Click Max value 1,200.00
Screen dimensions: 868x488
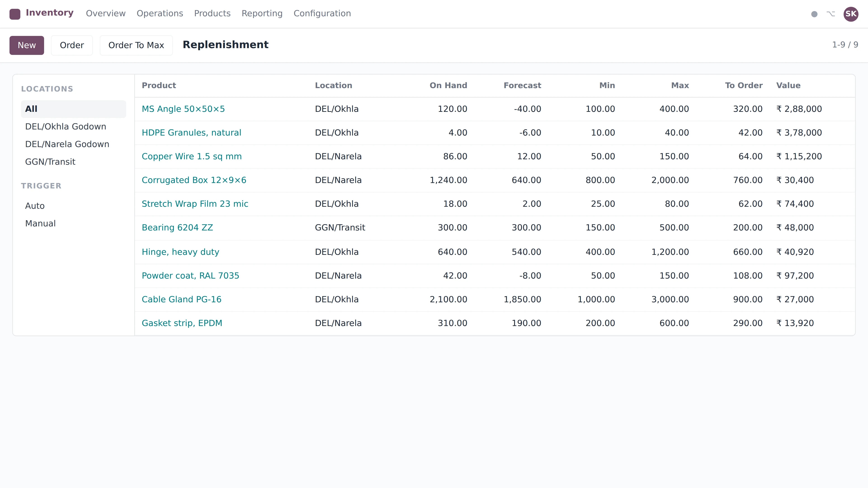click(670, 252)
